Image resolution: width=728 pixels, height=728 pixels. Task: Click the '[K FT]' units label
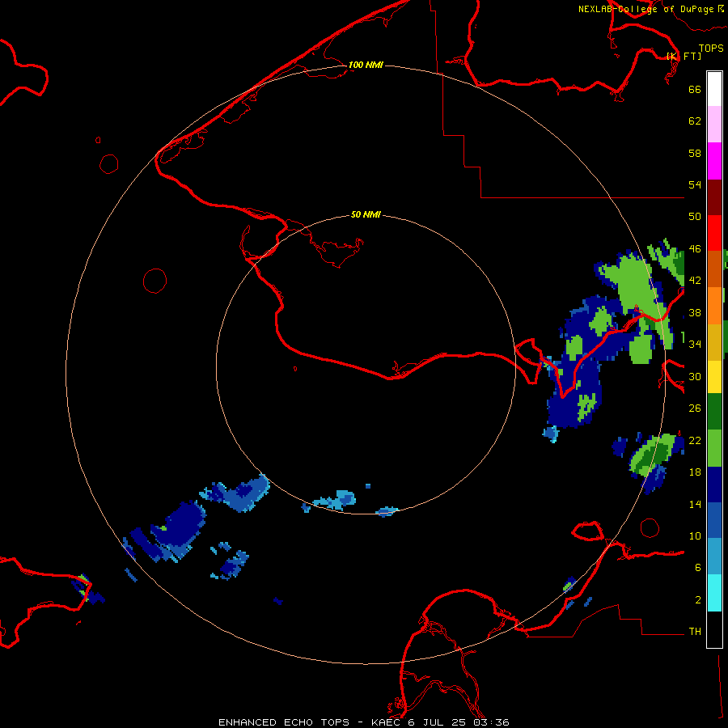click(684, 56)
